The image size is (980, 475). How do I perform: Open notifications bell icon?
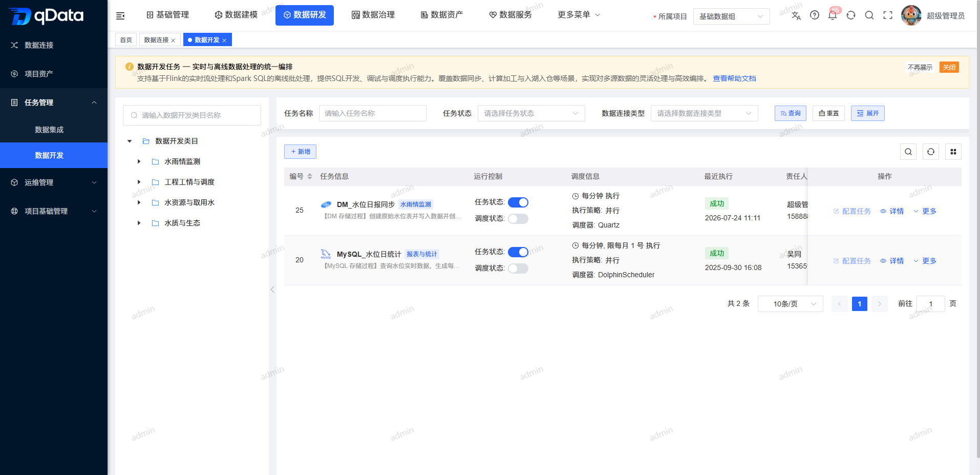pos(833,15)
